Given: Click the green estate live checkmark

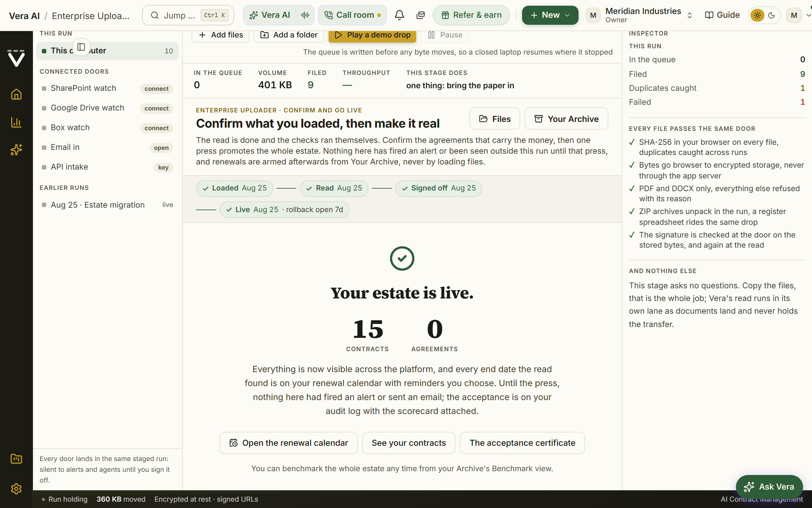Looking at the screenshot, I should [x=402, y=258].
